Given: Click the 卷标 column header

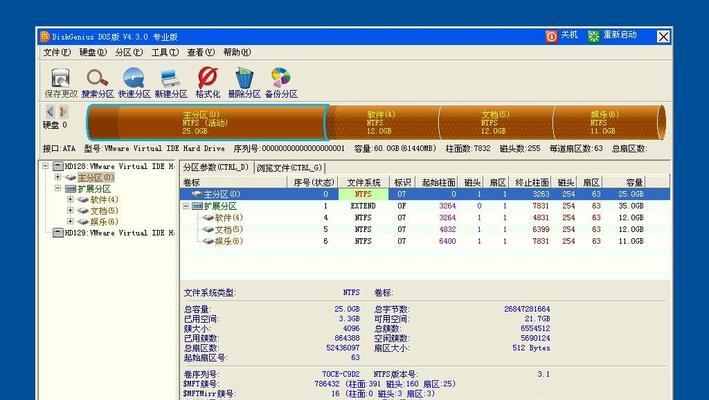Looking at the screenshot, I should (x=234, y=183).
